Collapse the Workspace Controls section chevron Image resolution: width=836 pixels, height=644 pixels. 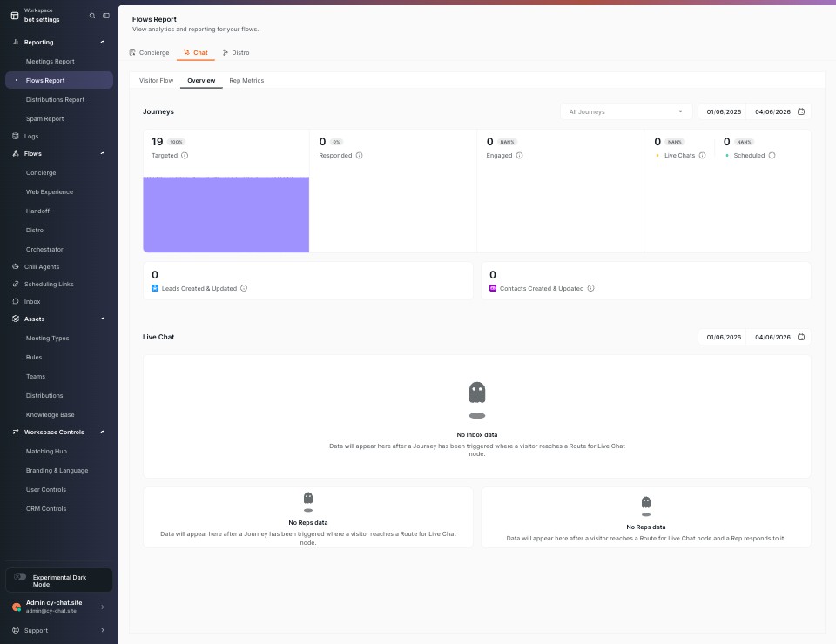tap(103, 432)
